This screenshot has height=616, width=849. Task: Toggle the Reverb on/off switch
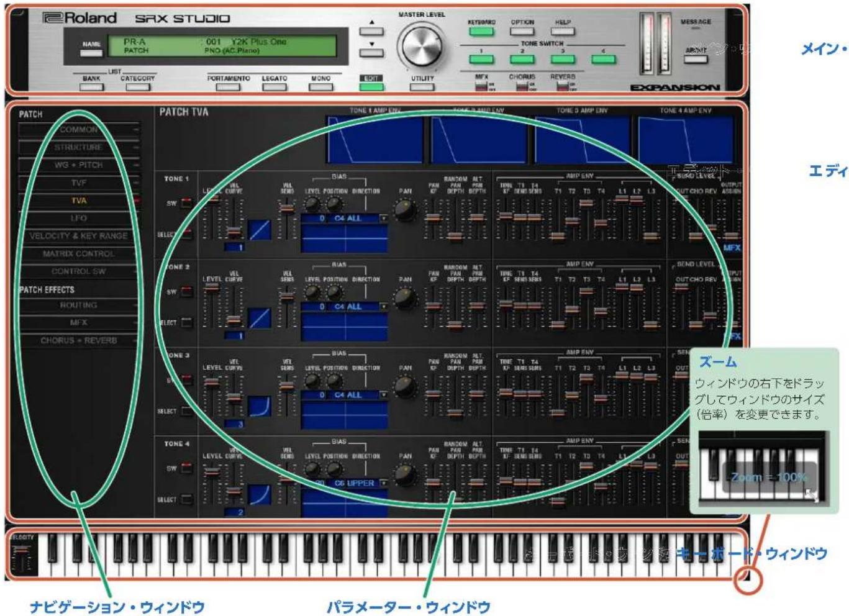[563, 86]
